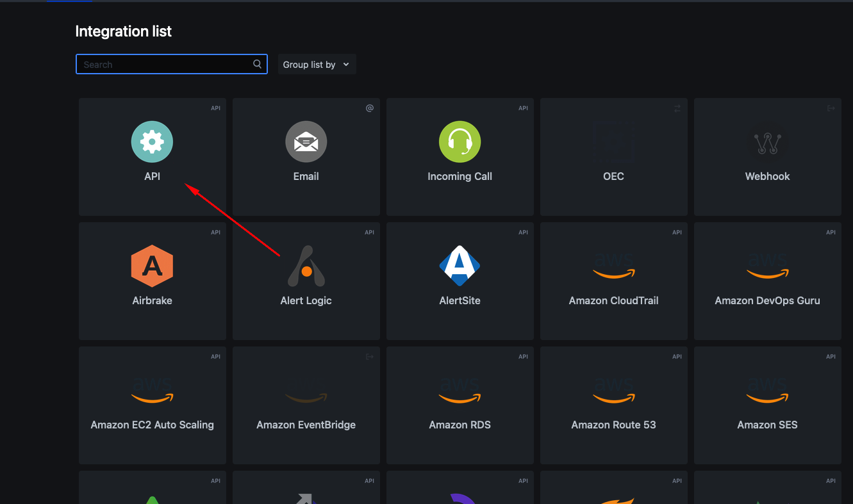853x504 pixels.
Task: Click the bidirectional badge on OEC card
Action: pos(677,108)
